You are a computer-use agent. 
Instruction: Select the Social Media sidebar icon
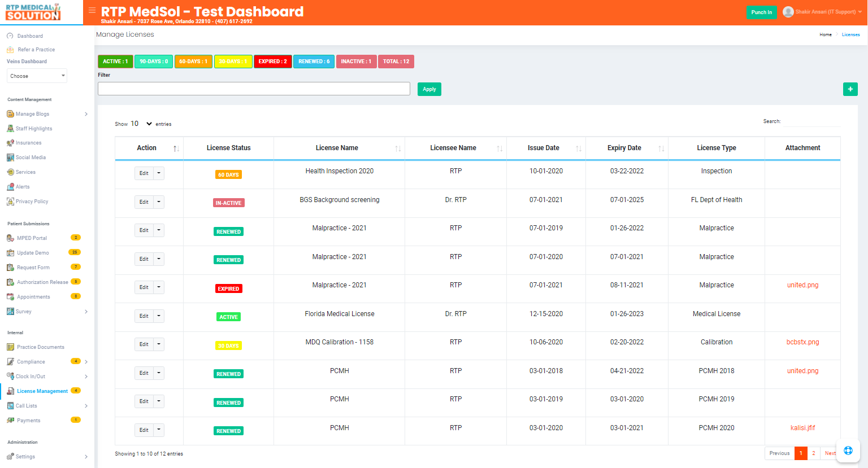[x=10, y=158]
